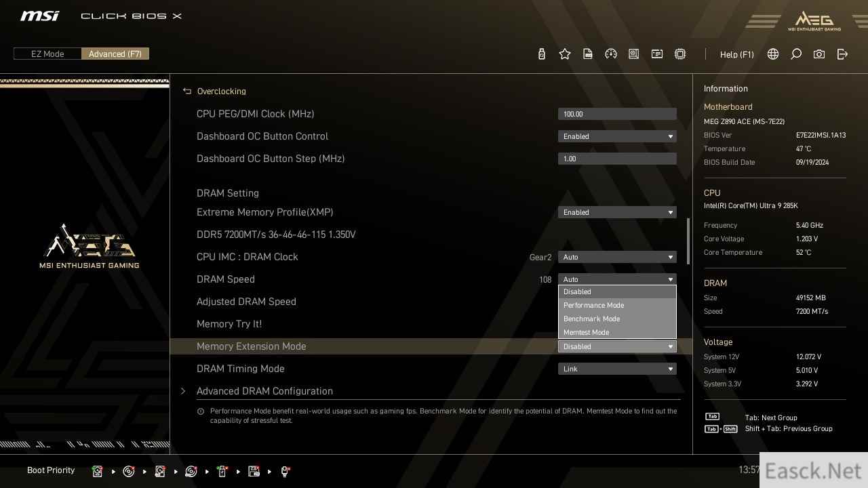Click the info icon beside help description
Viewport: 868px width, 488px height.
click(201, 411)
